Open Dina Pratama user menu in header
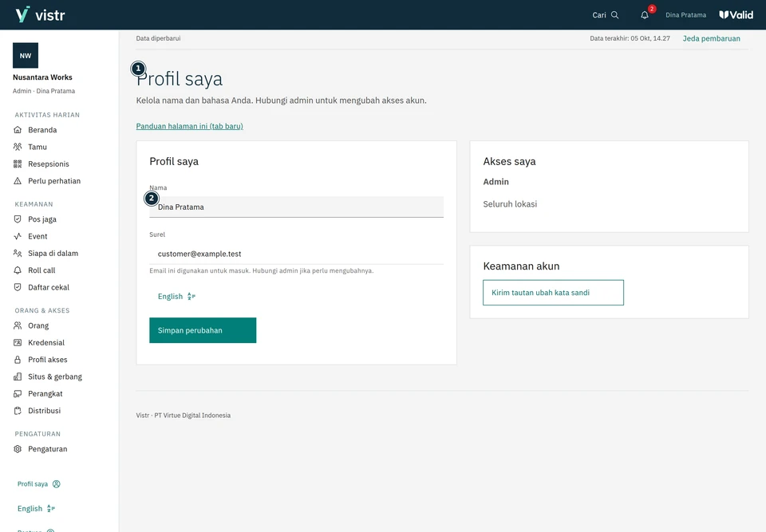Screen dimensions: 766x532 tap(685, 15)
